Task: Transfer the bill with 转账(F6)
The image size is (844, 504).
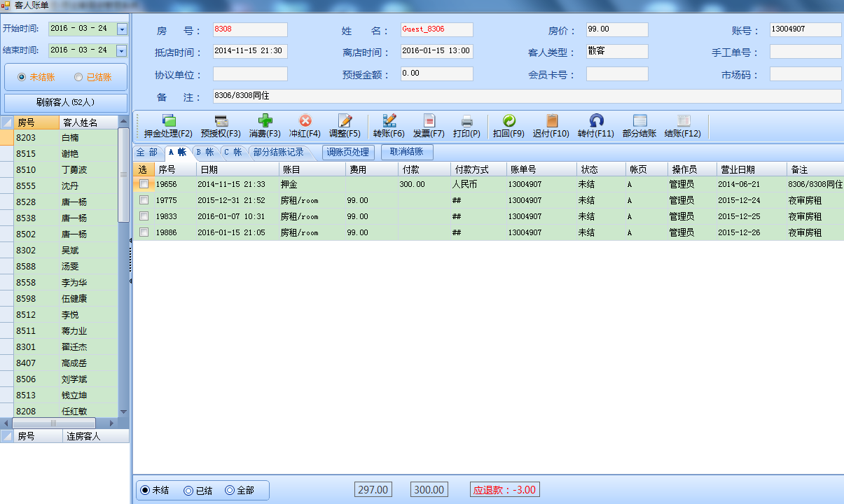Action: 389,127
